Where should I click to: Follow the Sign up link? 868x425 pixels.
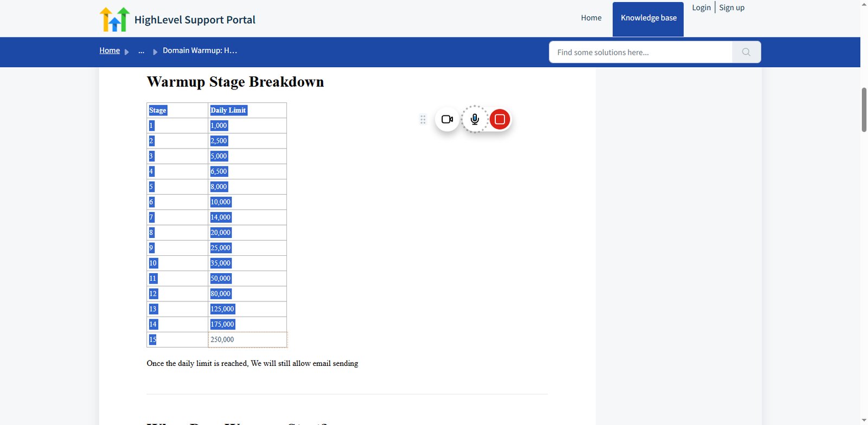coord(732,8)
